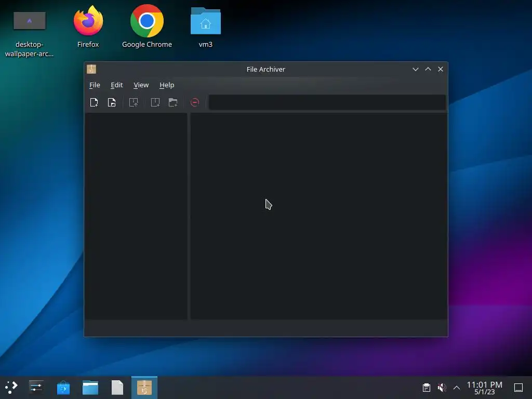Maximize the File Archiver window
This screenshot has height=399, width=532.
(428, 69)
